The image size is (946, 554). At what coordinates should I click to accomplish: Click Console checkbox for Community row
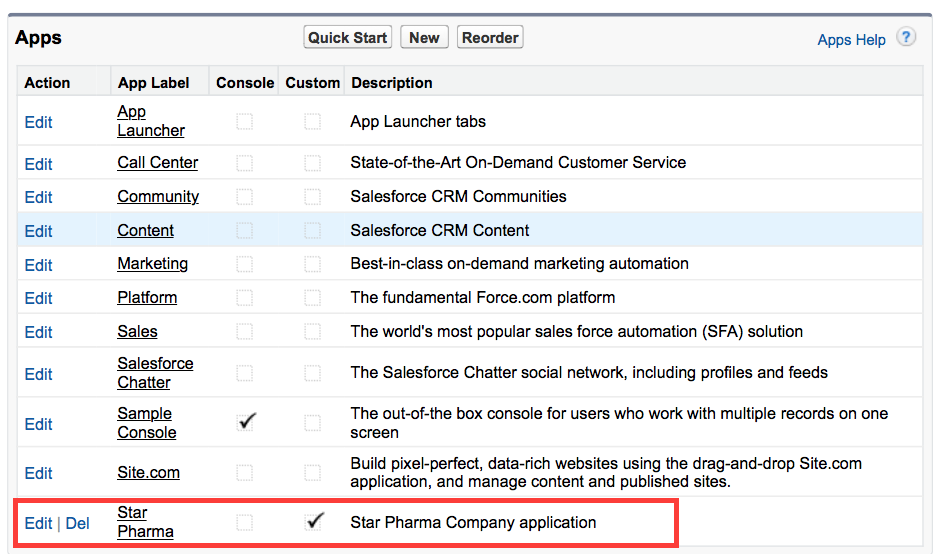tap(244, 197)
